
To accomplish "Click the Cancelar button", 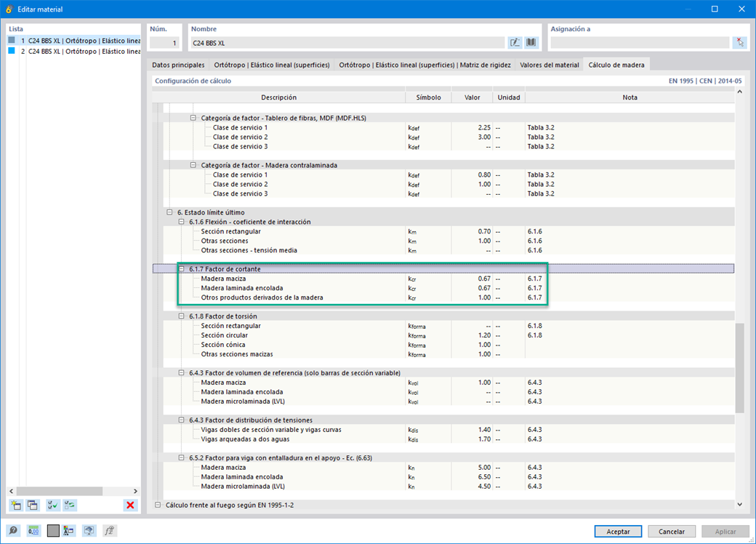I will (x=671, y=531).
